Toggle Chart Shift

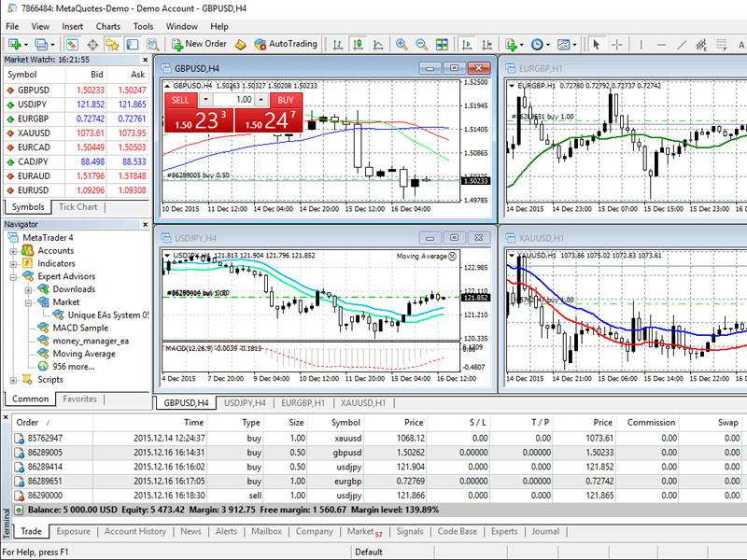[486, 44]
